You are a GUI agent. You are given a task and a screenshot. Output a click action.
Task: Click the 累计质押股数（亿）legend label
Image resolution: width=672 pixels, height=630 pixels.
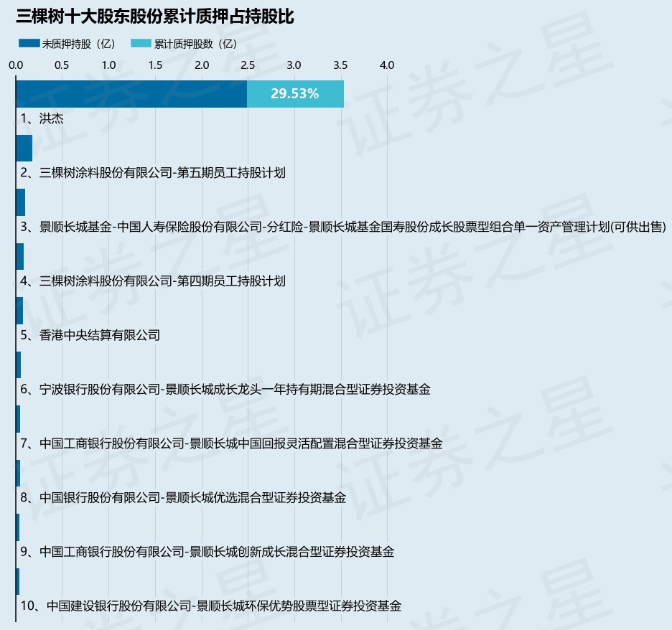point(196,44)
